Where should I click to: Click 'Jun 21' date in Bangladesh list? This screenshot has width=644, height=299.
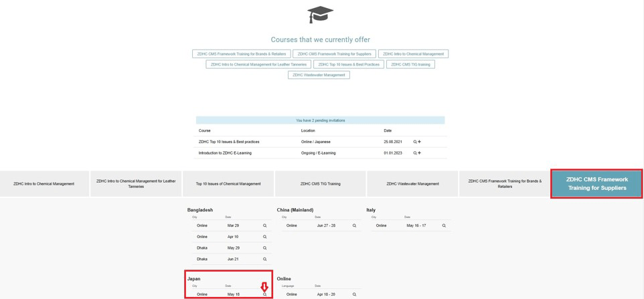[233, 260]
